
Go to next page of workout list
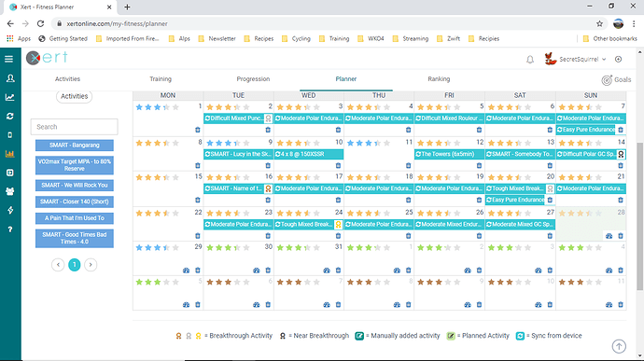[91, 265]
